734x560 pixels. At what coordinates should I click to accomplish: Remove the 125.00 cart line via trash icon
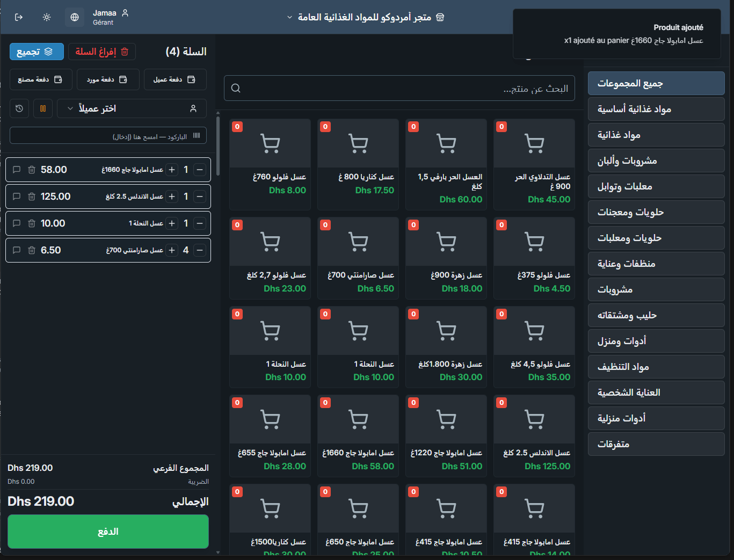[32, 197]
